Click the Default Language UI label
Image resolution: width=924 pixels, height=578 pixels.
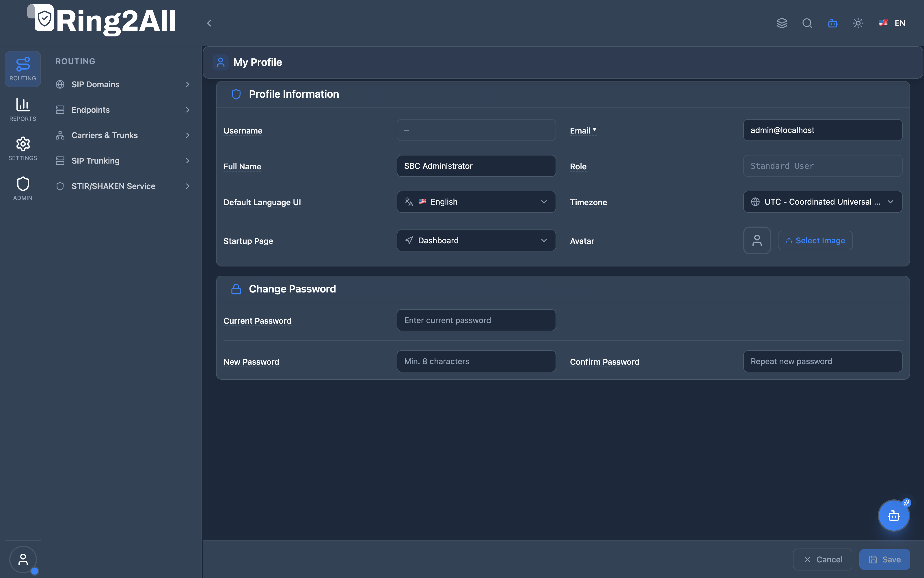pos(262,203)
